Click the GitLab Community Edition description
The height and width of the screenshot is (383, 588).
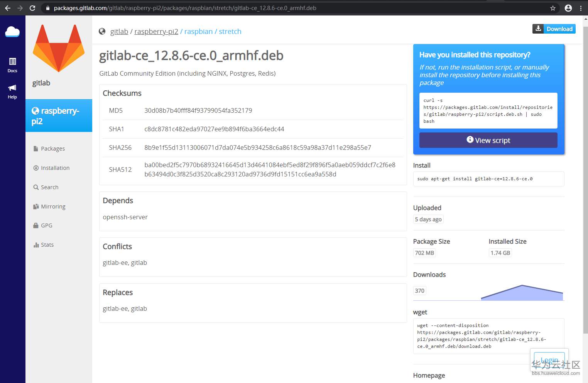[x=188, y=73]
